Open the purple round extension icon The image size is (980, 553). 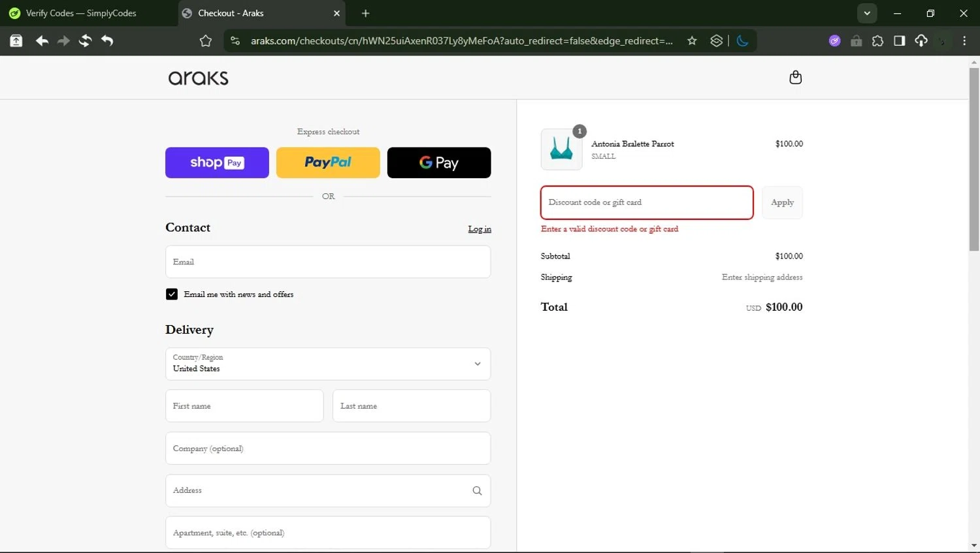[x=834, y=41]
